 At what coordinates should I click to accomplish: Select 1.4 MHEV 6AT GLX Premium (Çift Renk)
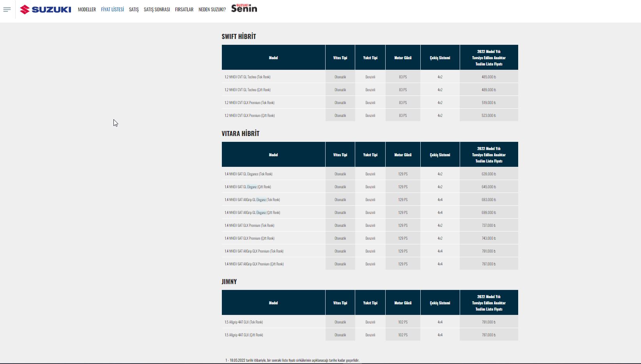(370, 238)
